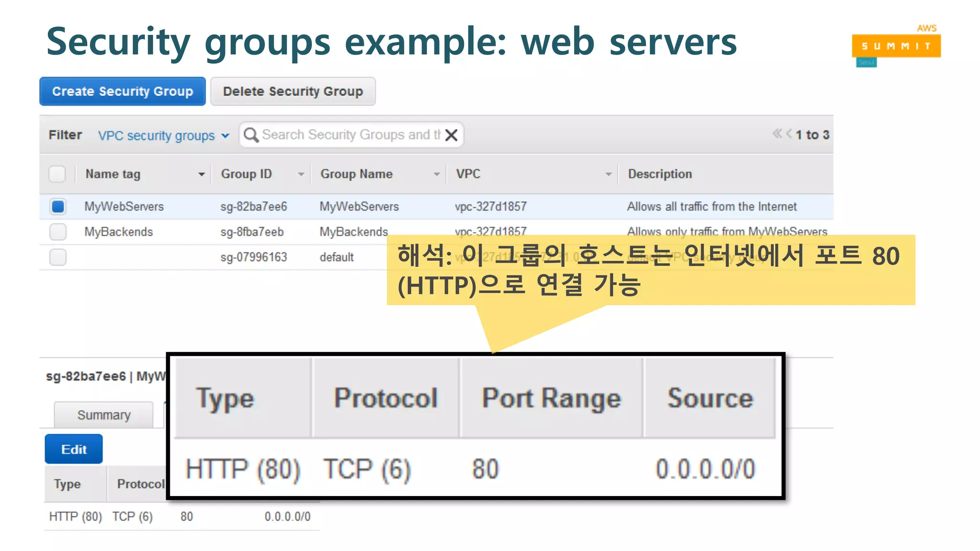Click vpc-327d1857 in MyWebServers row
The width and height of the screenshot is (980, 551).
490,207
